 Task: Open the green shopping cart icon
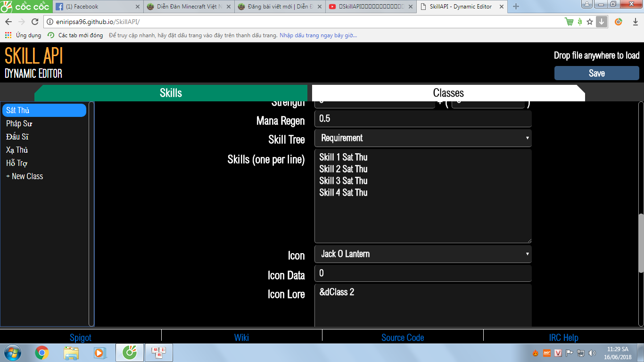[x=570, y=22]
